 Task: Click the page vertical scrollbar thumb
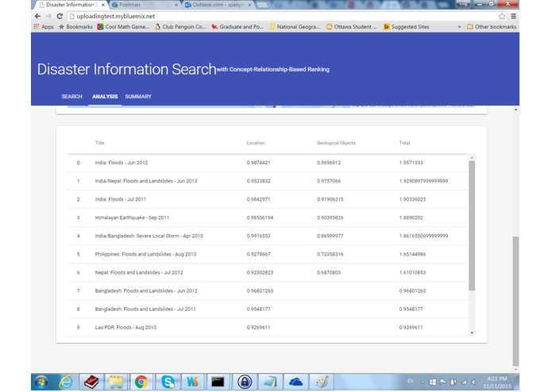click(515, 301)
